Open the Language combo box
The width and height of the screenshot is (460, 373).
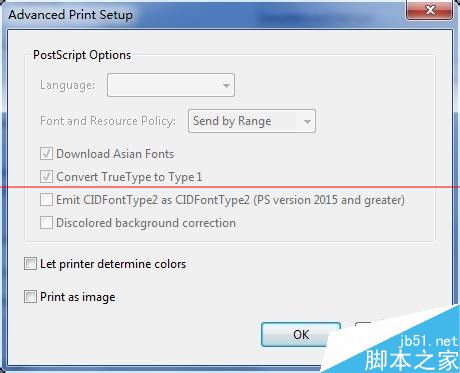click(171, 85)
